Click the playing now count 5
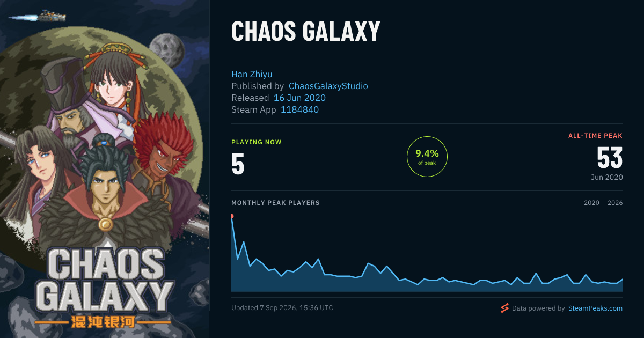Screen dimensions: 644x338 [x=238, y=165]
